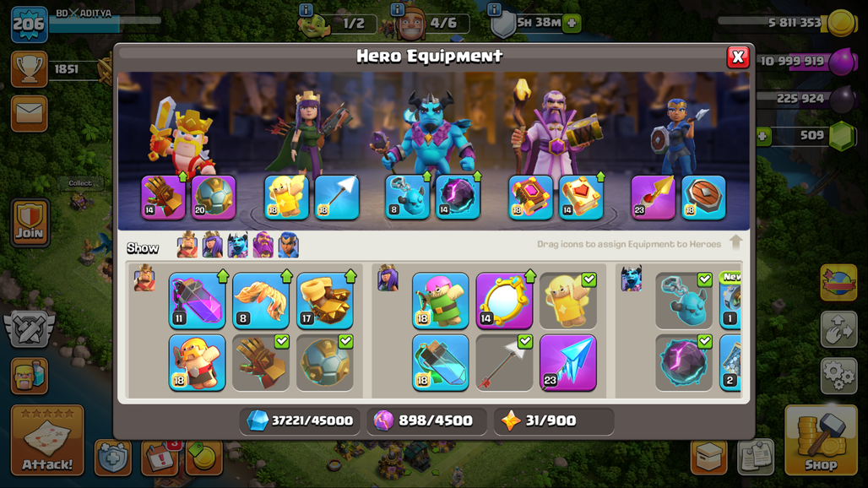Open the Shop button
The image size is (868, 488).
pyautogui.click(x=821, y=441)
